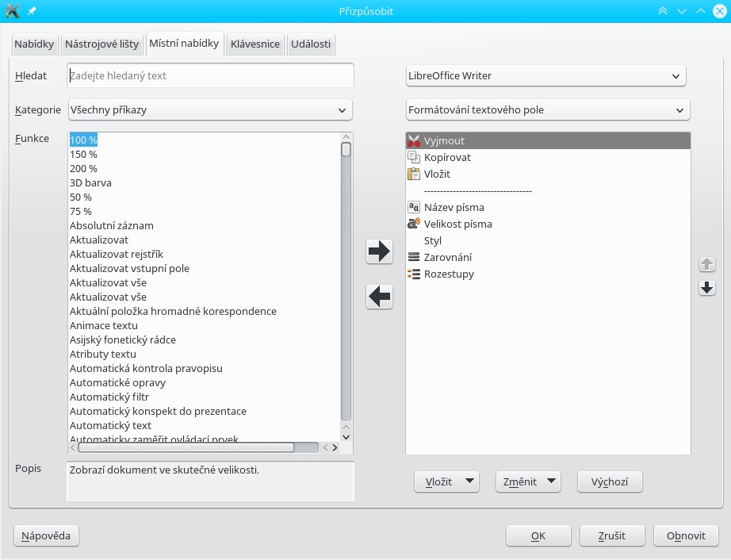Open the Změnit dropdown button

point(528,481)
